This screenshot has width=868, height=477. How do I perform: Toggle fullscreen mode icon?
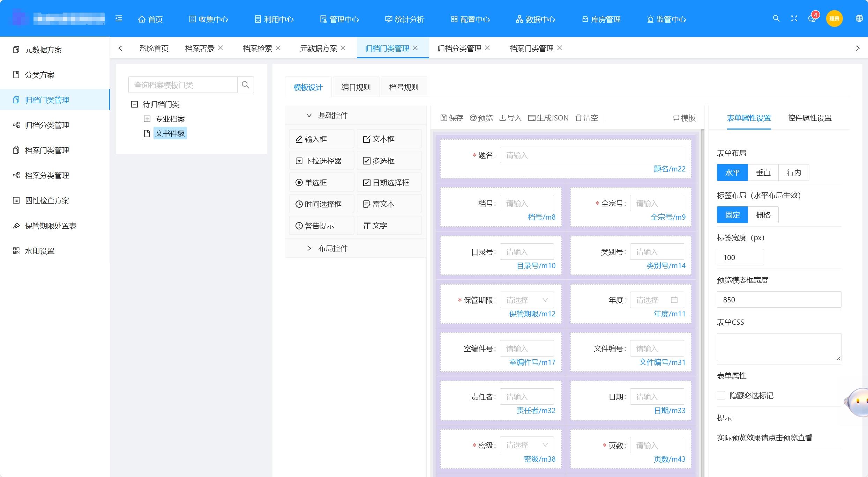tap(794, 19)
